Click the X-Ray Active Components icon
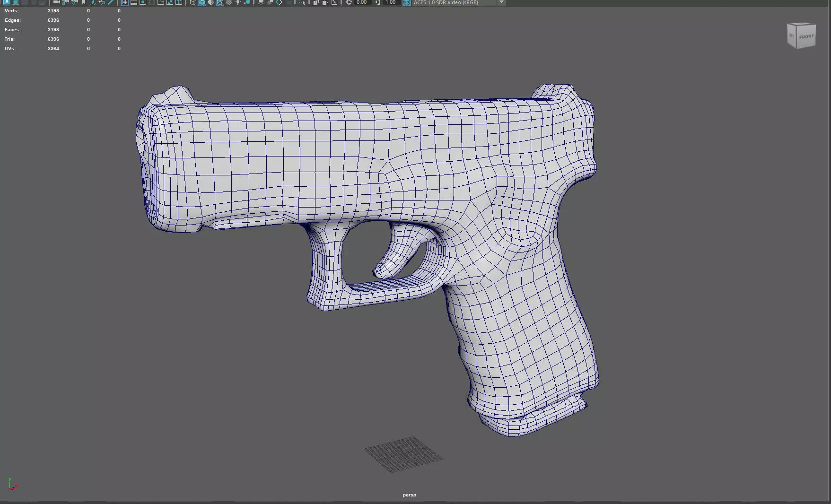Viewport: 831px width, 504px height. [325, 2]
